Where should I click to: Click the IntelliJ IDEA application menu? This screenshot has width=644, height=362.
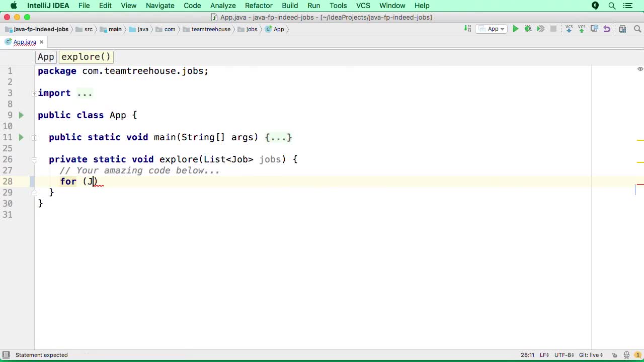(x=48, y=6)
